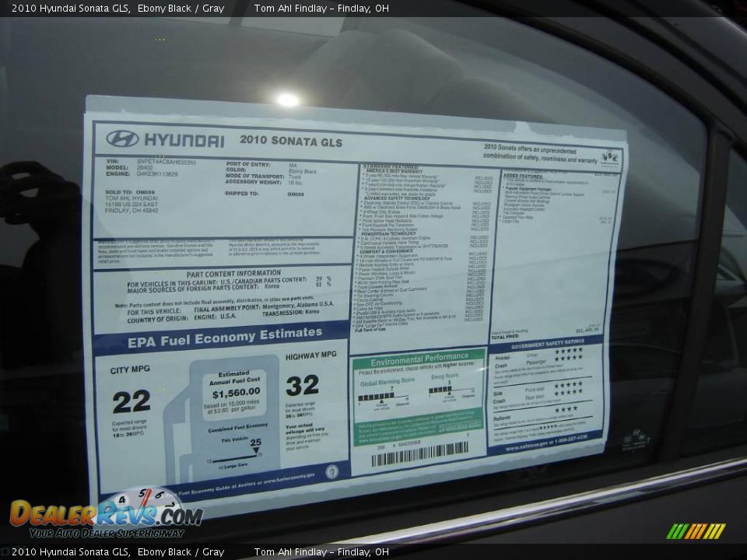Image resolution: width=747 pixels, height=560 pixels.
Task: Click the 'ADVANCED SAFETY TECHNOLOGY' subheading
Action: click(x=397, y=198)
